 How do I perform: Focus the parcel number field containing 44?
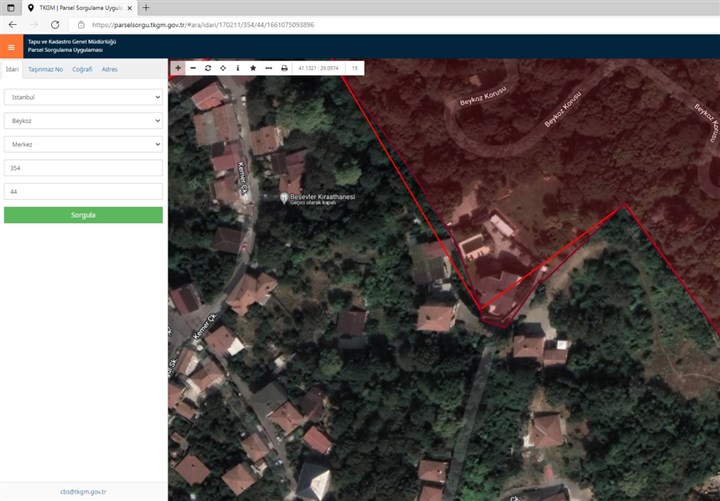point(83,191)
